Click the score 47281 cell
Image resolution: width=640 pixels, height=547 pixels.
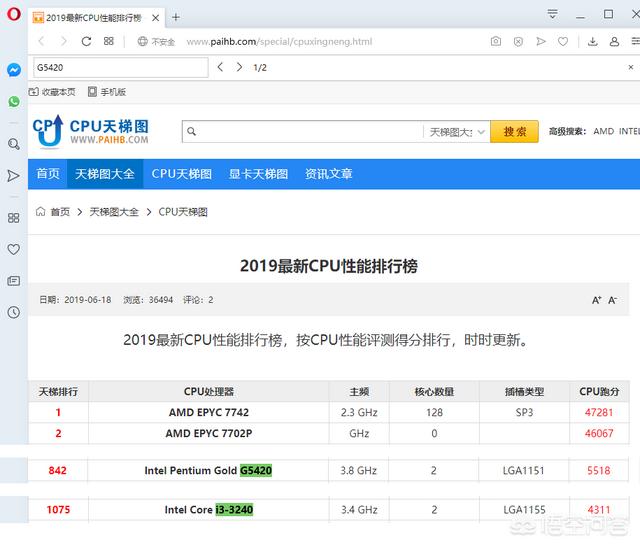(599, 412)
